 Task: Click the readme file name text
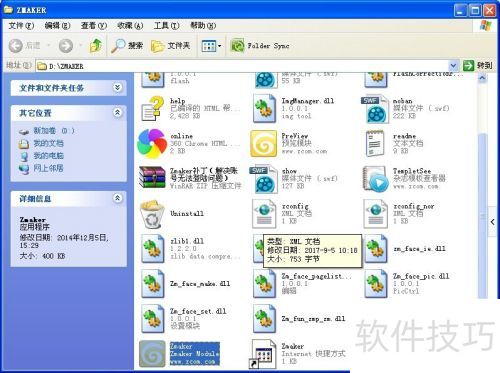[x=404, y=136]
